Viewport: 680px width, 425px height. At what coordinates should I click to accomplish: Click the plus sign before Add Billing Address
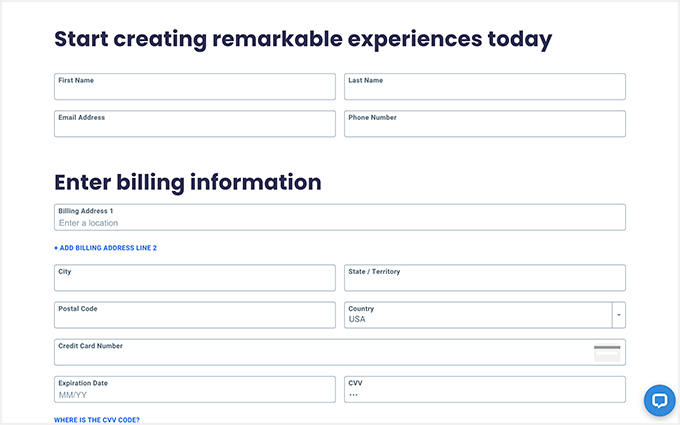[56, 248]
